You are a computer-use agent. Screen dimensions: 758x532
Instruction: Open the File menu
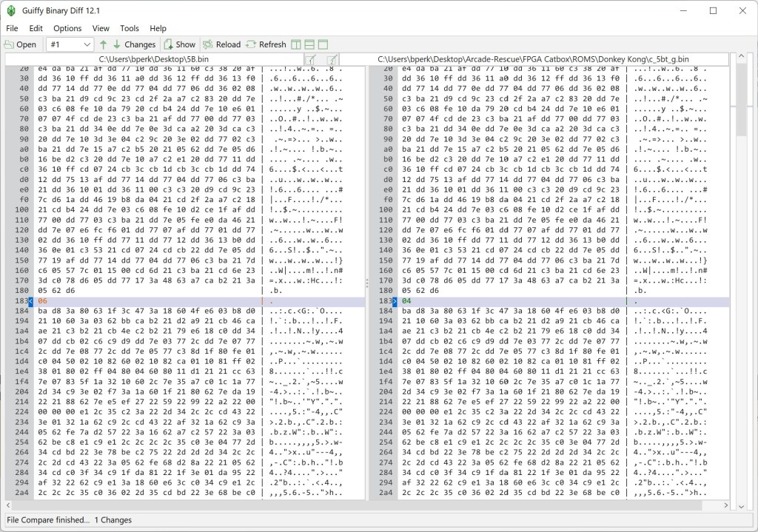click(12, 28)
